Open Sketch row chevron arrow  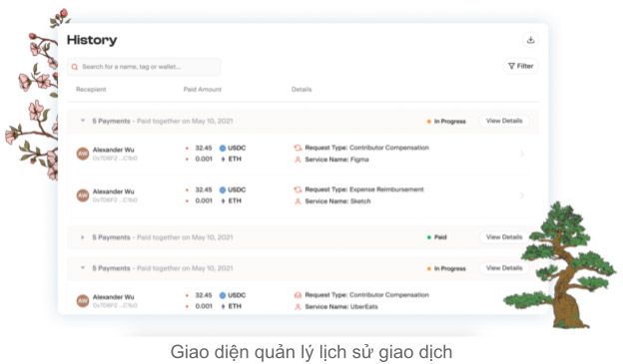coord(522,195)
